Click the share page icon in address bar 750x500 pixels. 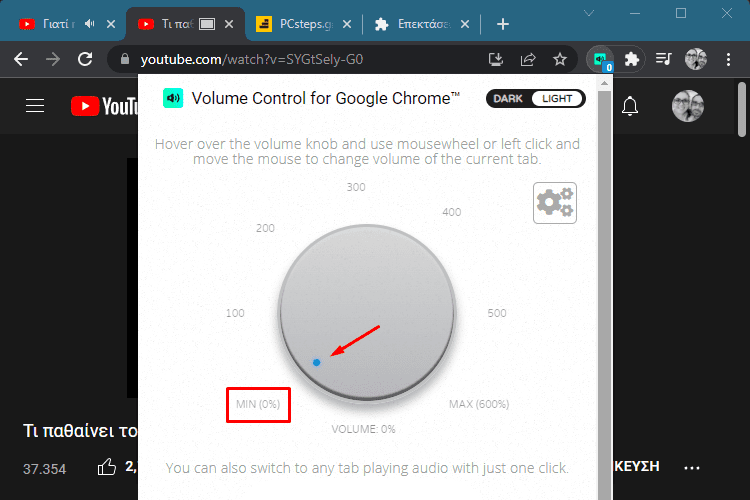tap(528, 59)
